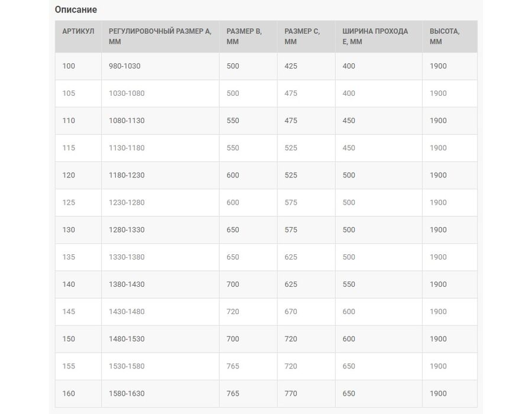Viewport: 532px width, 414px height.
Task: Select the АРТИКУЛ column header
Action: (79, 36)
